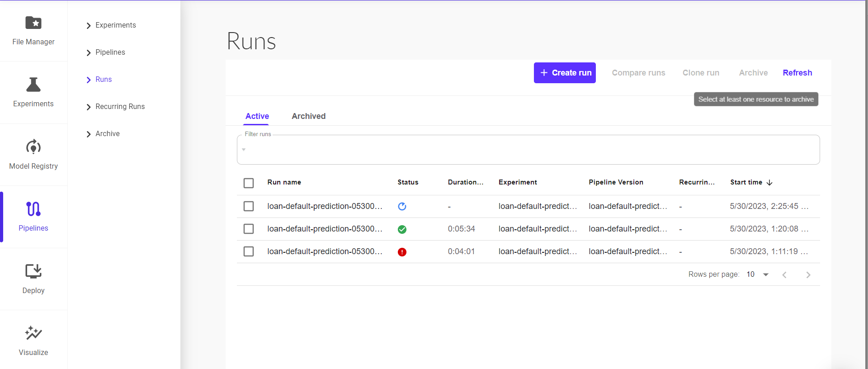Screen dimensions: 868x369
Task: Open the Model Registry icon
Action: 33,147
